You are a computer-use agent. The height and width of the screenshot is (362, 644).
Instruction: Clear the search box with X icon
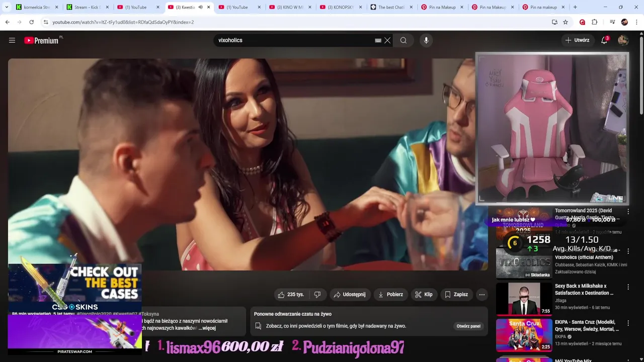point(387,40)
